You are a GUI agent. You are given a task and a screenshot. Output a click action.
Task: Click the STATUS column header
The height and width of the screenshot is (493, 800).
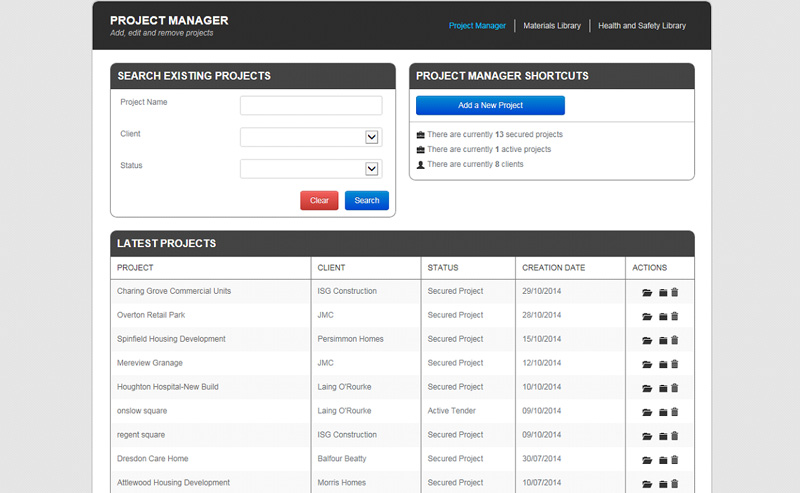[443, 268]
